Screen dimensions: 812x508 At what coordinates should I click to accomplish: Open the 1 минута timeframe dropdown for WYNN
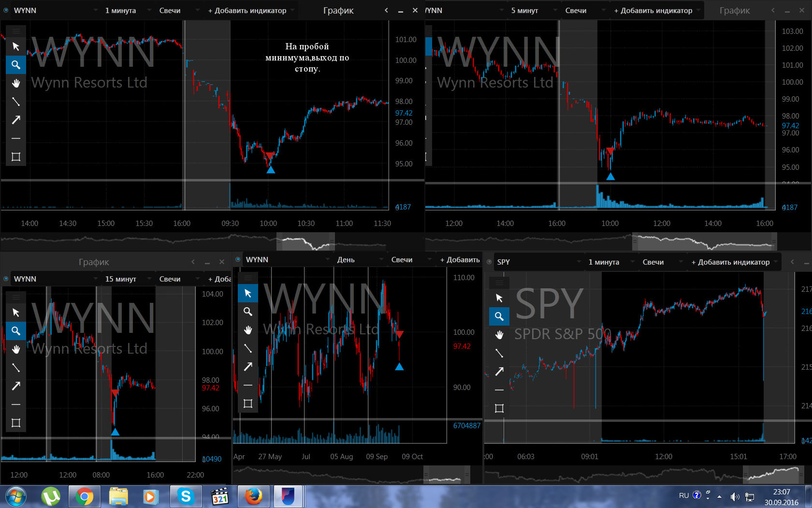[x=128, y=10]
